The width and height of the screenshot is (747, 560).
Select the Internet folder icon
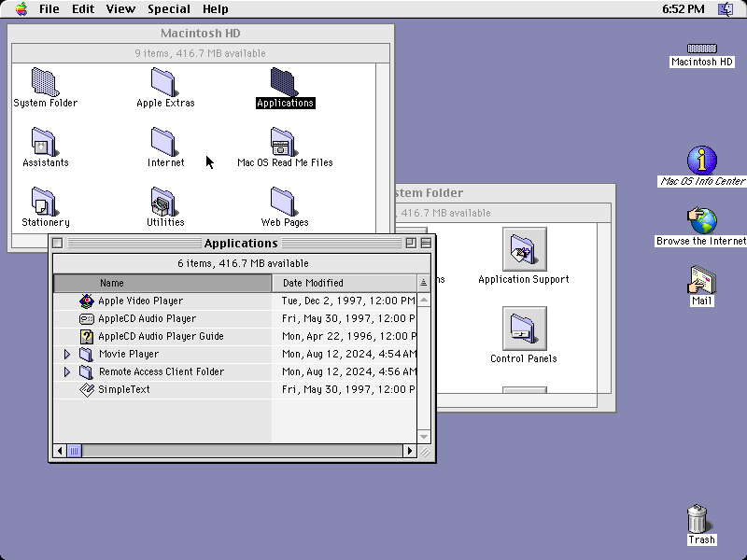click(x=165, y=142)
